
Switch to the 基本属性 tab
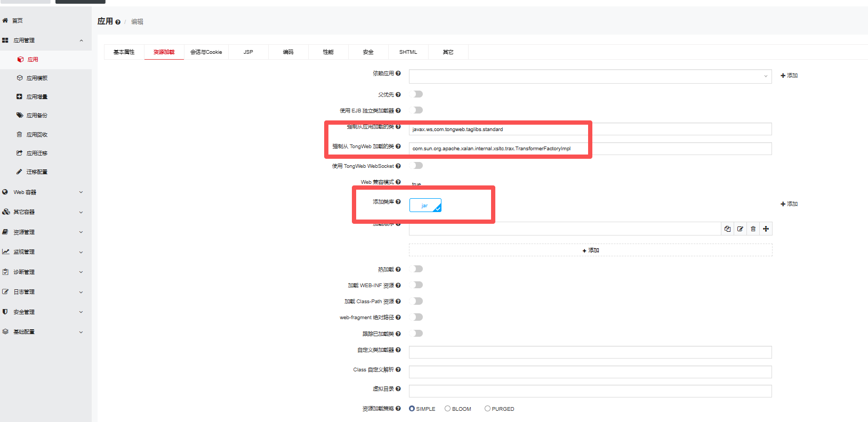[124, 52]
